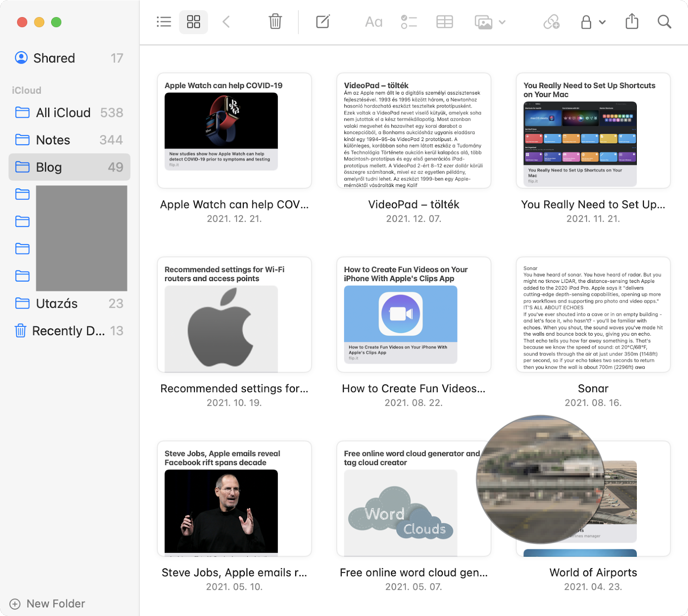Open the share menu
The height and width of the screenshot is (616, 688).
[x=632, y=21]
